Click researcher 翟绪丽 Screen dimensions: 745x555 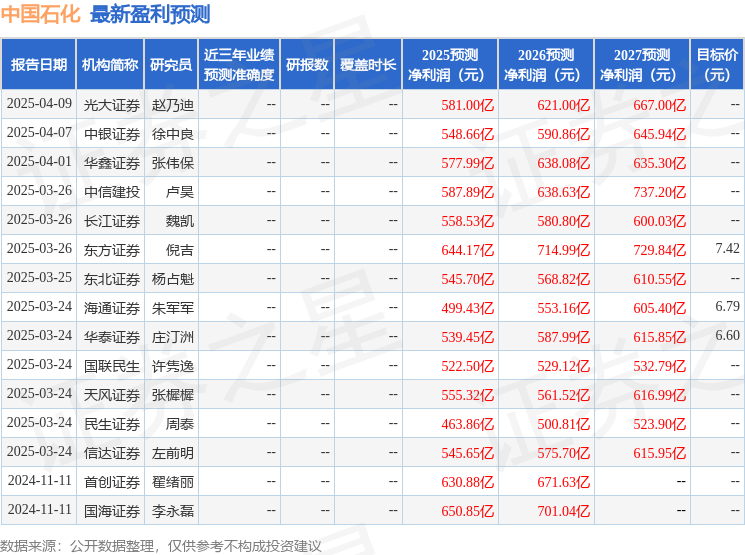[172, 482]
